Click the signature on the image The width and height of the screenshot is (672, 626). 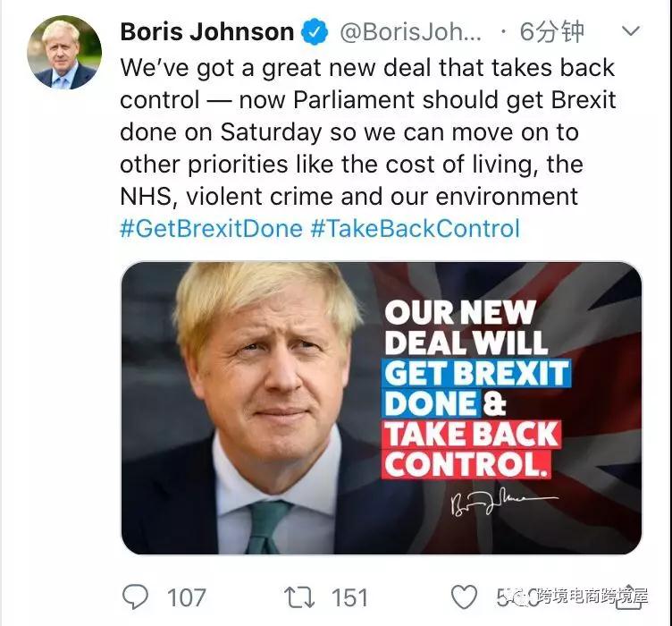(504, 502)
